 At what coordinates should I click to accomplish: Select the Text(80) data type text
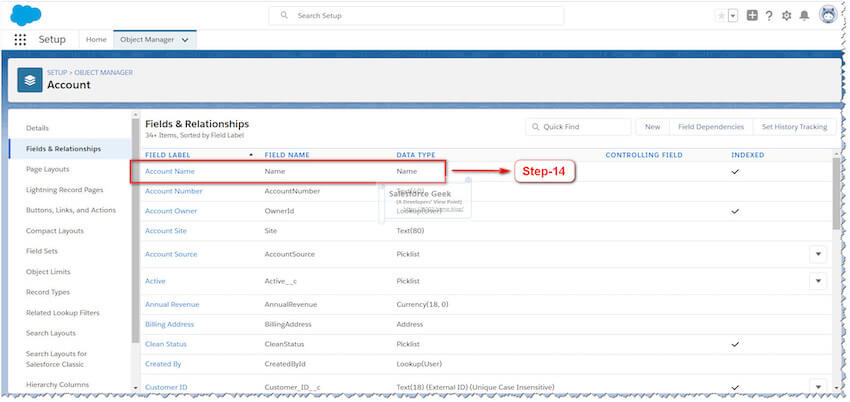point(410,231)
